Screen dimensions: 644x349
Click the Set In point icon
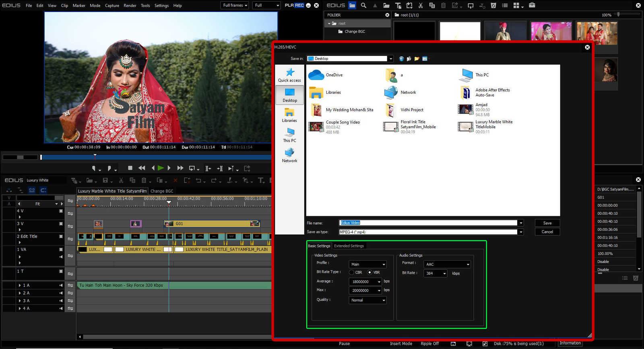(x=94, y=168)
